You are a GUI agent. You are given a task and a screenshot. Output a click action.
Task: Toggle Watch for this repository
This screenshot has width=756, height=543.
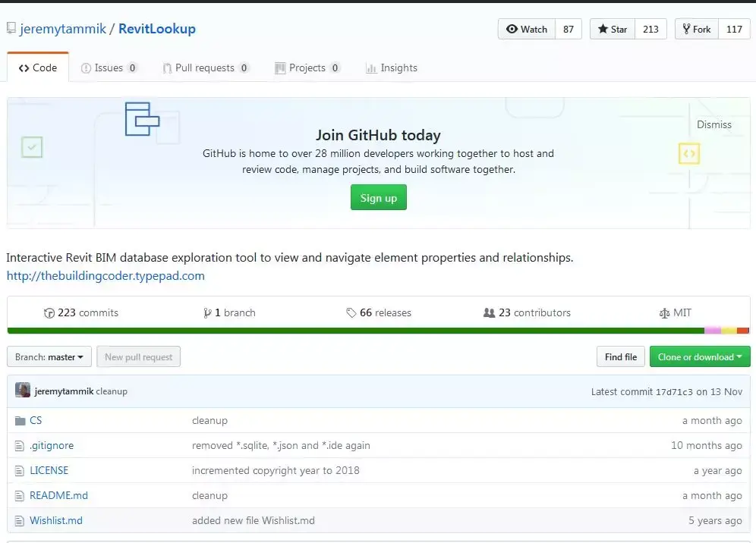528,29
